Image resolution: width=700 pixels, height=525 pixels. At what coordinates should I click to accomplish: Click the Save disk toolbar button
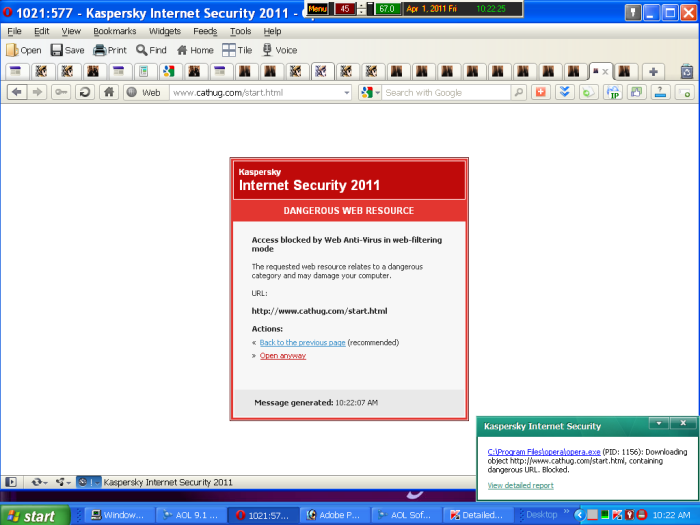click(67, 50)
